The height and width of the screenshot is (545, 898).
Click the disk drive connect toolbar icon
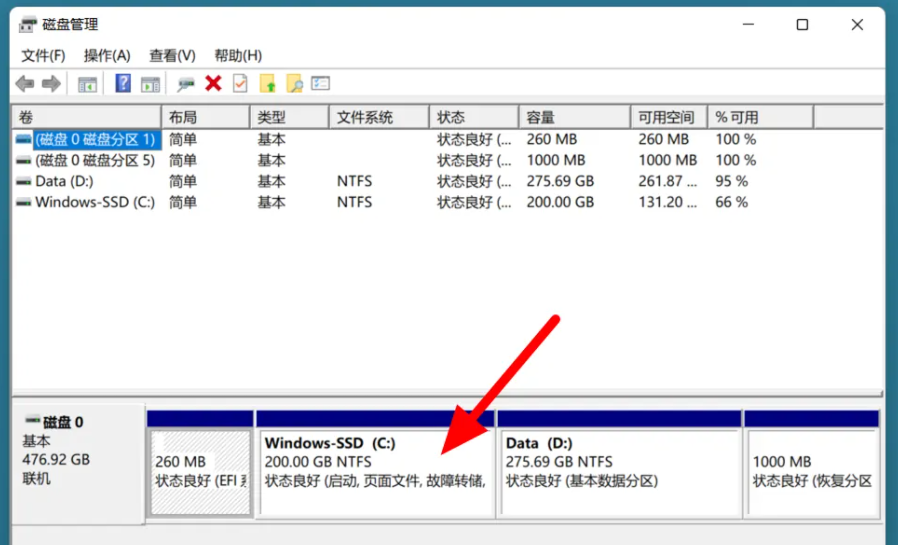pyautogui.click(x=186, y=84)
